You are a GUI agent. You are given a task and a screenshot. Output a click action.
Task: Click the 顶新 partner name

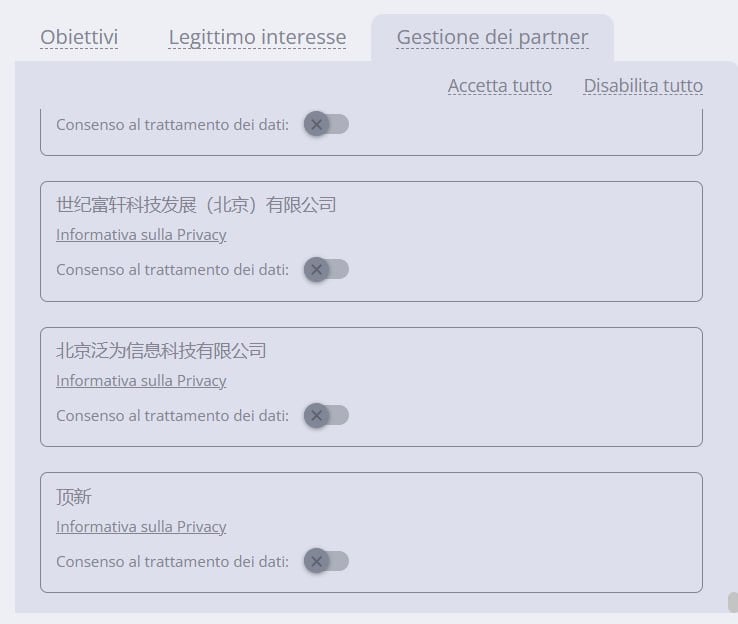click(74, 497)
